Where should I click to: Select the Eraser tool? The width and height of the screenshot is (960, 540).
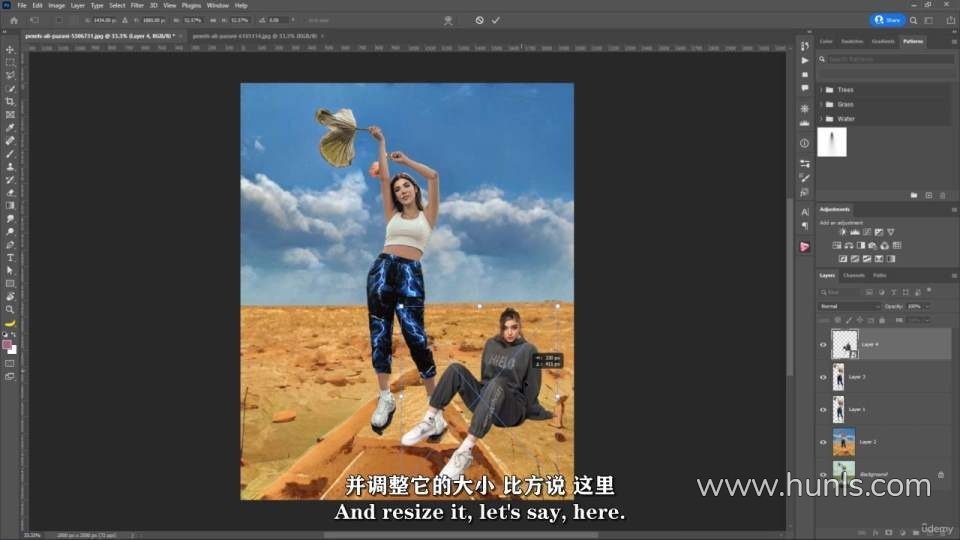pyautogui.click(x=10, y=193)
